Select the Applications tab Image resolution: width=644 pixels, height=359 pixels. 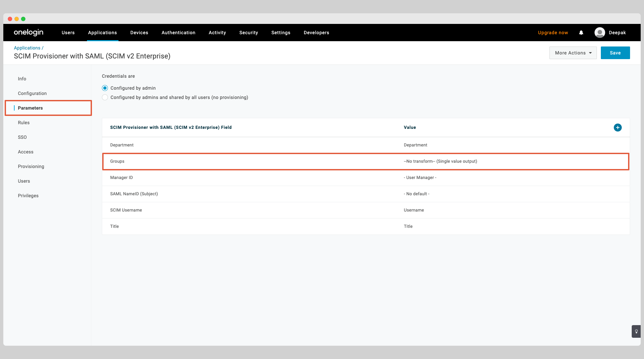click(102, 33)
